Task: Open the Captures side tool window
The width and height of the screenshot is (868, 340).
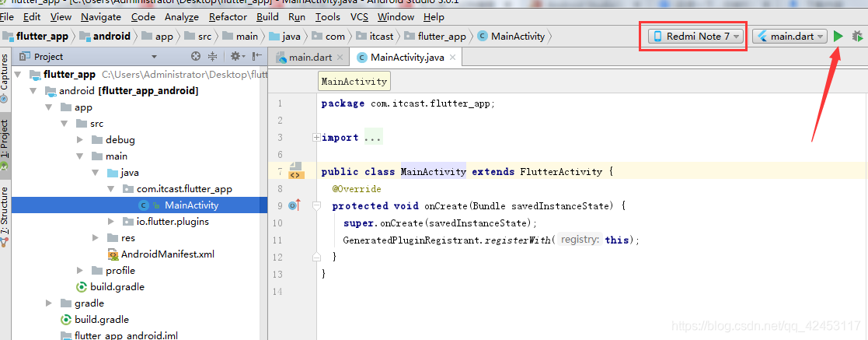Action: tap(5, 78)
